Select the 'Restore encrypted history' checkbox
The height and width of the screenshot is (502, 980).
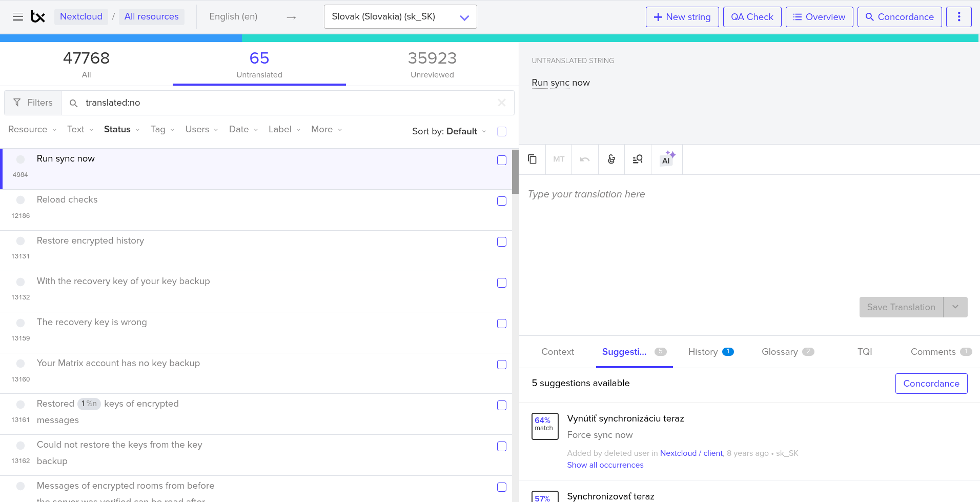502,242
